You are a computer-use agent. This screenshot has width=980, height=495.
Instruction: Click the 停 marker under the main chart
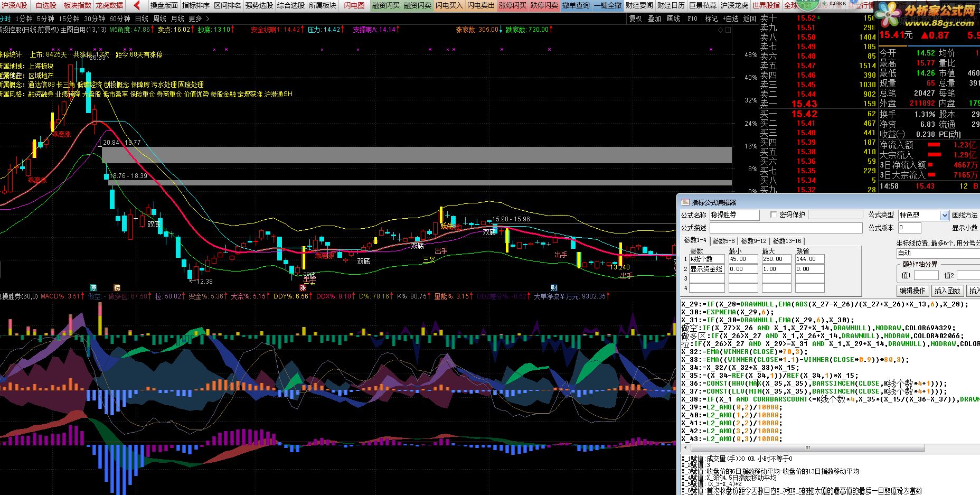(x=93, y=288)
